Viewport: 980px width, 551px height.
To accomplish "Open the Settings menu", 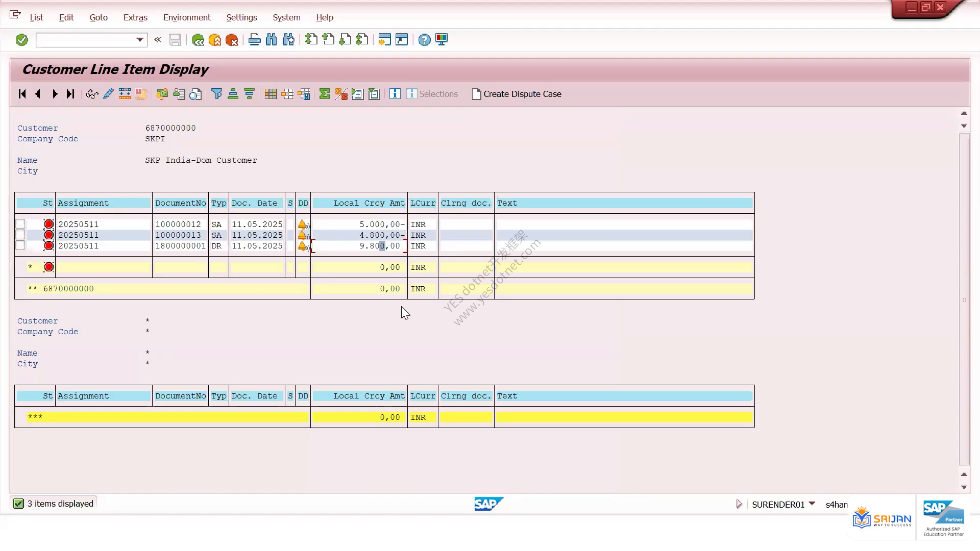I will point(241,17).
